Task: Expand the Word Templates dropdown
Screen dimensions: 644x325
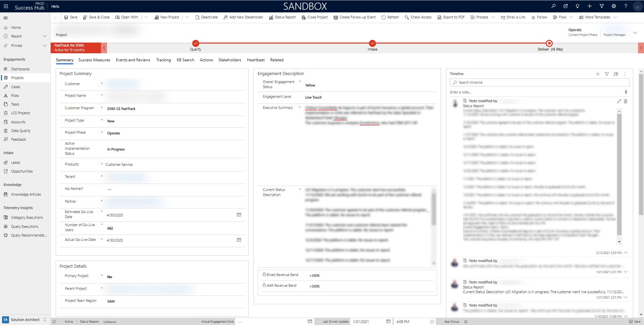Action: pos(615,17)
